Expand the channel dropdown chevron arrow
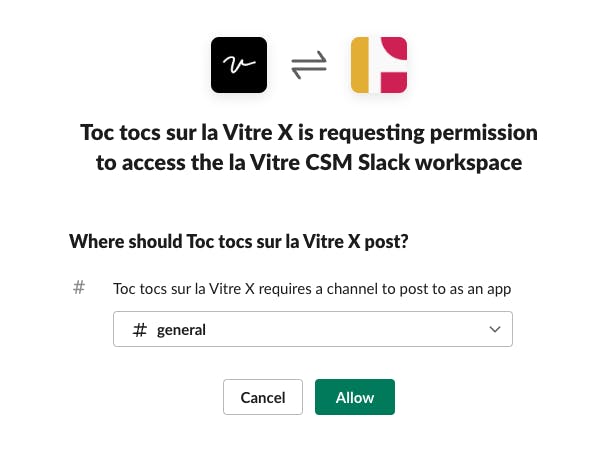This screenshot has height=469, width=614. [495, 329]
